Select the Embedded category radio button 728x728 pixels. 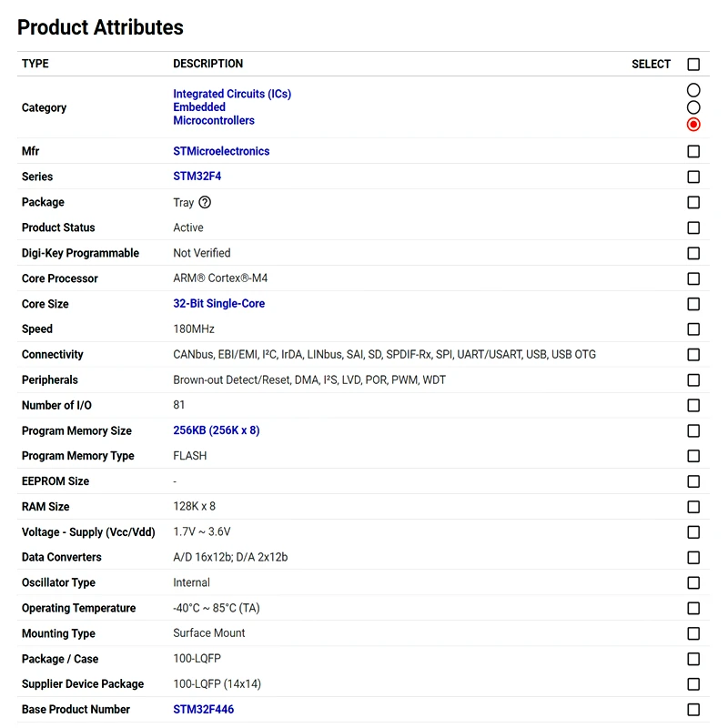coord(693,107)
